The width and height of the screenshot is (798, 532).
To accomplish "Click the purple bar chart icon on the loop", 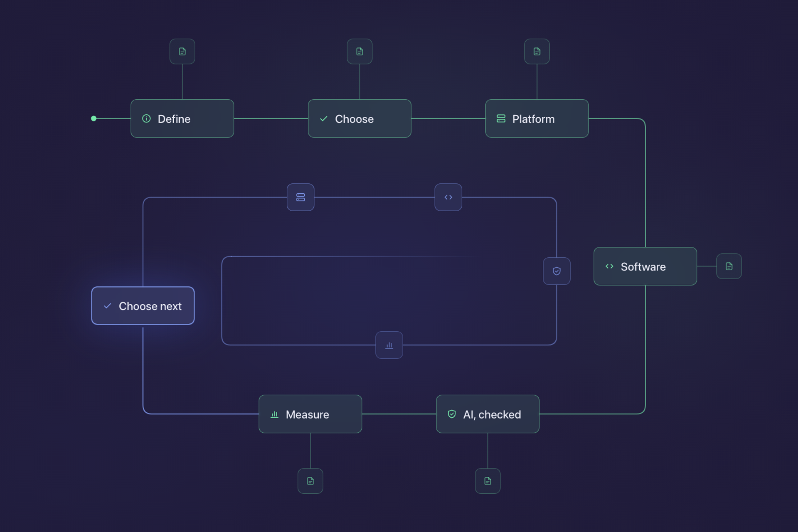I will click(x=389, y=345).
